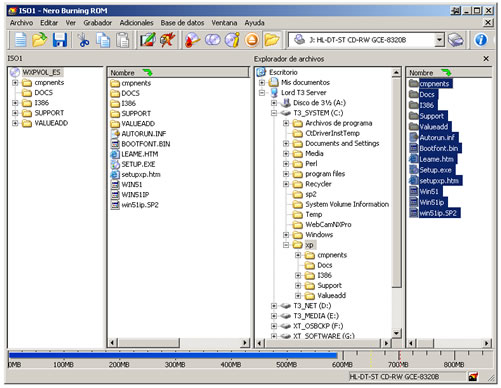Screen dimensions: 501x388
Task: Toggle the file browser folder icon
Action: tap(272, 40)
